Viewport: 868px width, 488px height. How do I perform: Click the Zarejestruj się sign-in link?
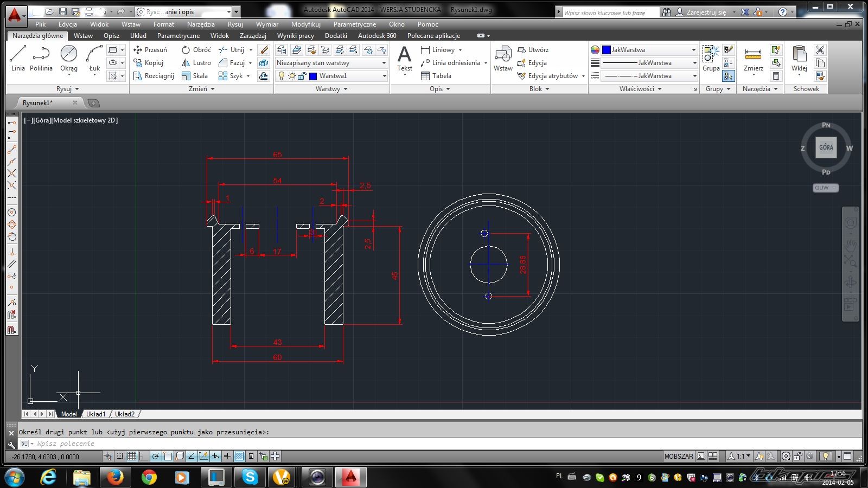tap(706, 12)
